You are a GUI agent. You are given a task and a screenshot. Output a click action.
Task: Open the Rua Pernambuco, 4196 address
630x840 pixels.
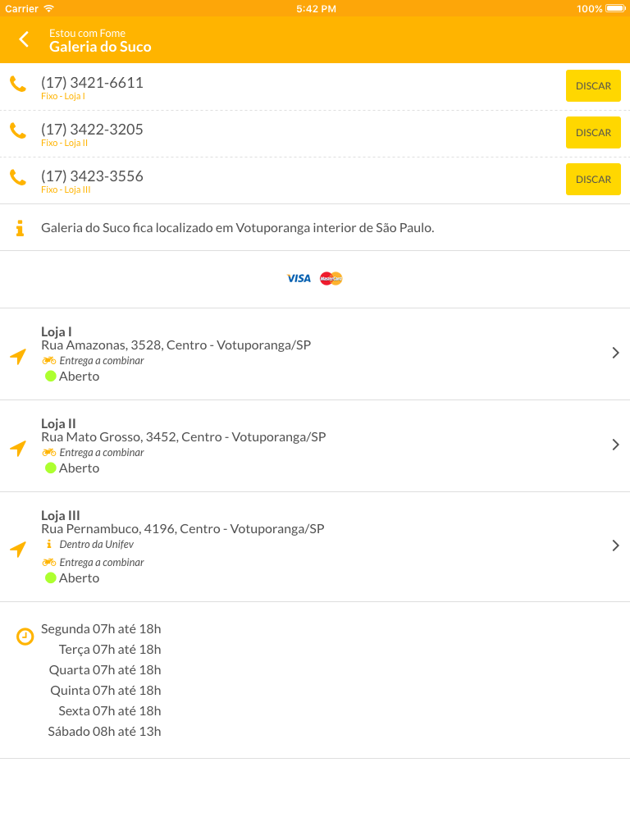tap(183, 529)
